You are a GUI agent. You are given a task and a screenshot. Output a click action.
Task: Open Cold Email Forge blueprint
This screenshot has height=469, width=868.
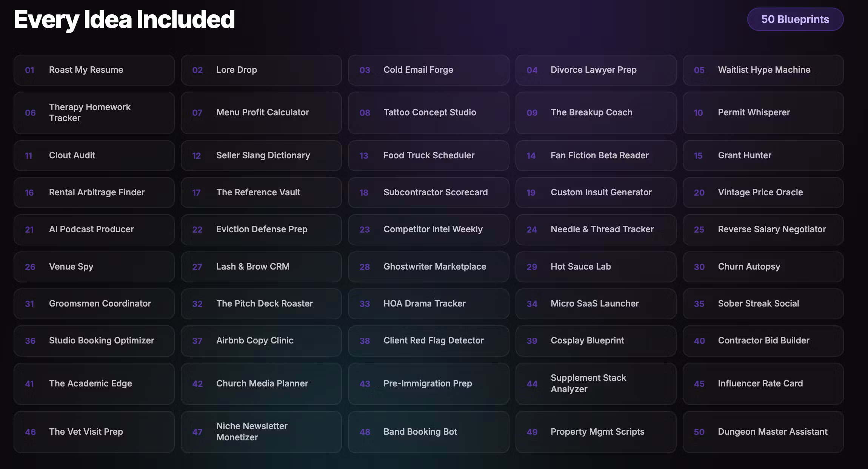pyautogui.click(x=428, y=70)
